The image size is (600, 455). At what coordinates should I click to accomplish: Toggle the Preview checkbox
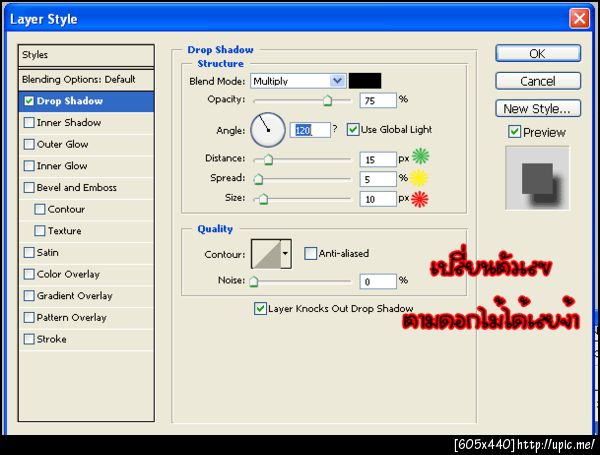coord(514,132)
